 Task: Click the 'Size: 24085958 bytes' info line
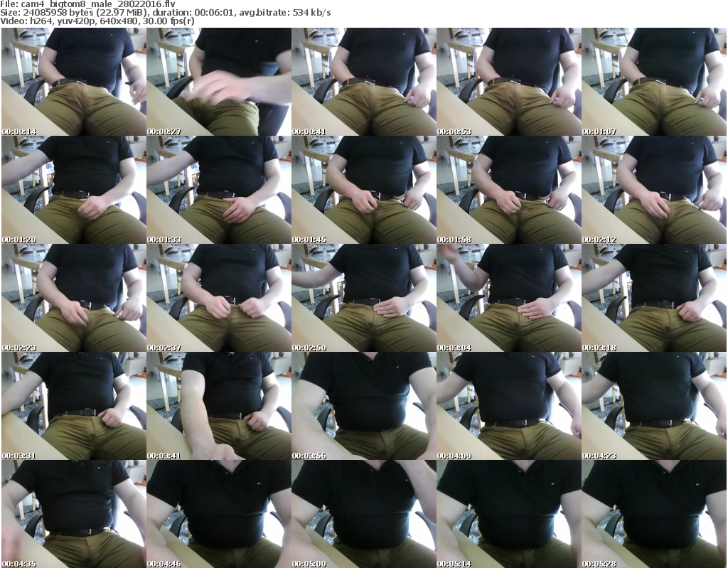click(165, 13)
